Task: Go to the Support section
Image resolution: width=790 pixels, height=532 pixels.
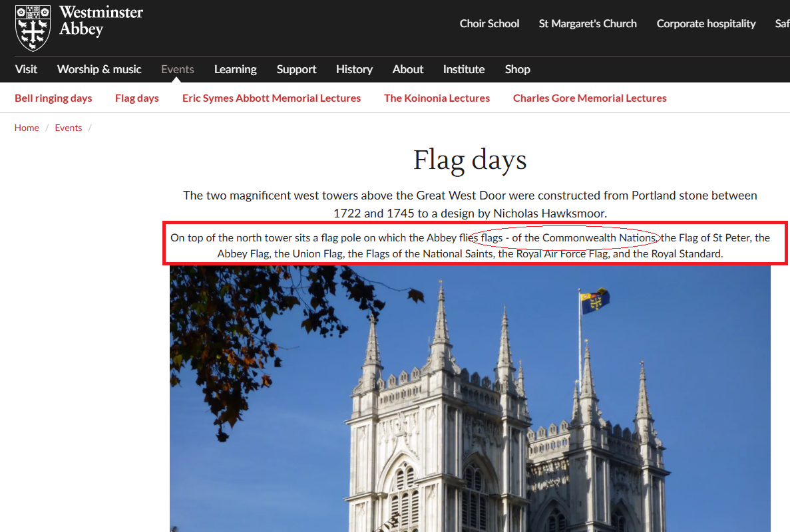Action: click(296, 69)
